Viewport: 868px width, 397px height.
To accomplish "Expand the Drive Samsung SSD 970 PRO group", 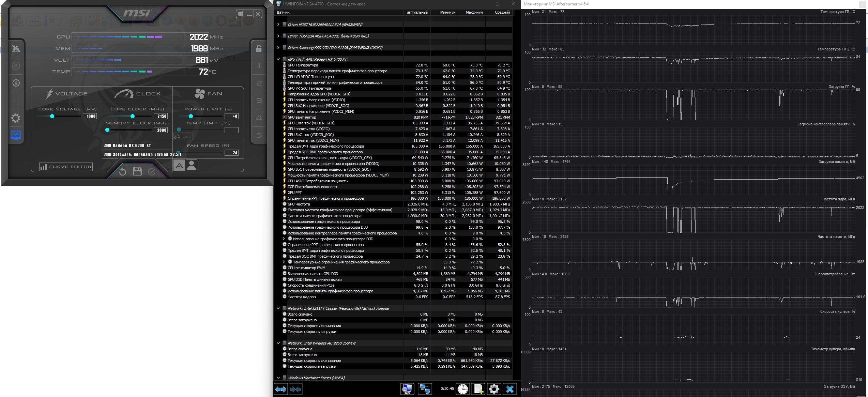I will tap(278, 48).
